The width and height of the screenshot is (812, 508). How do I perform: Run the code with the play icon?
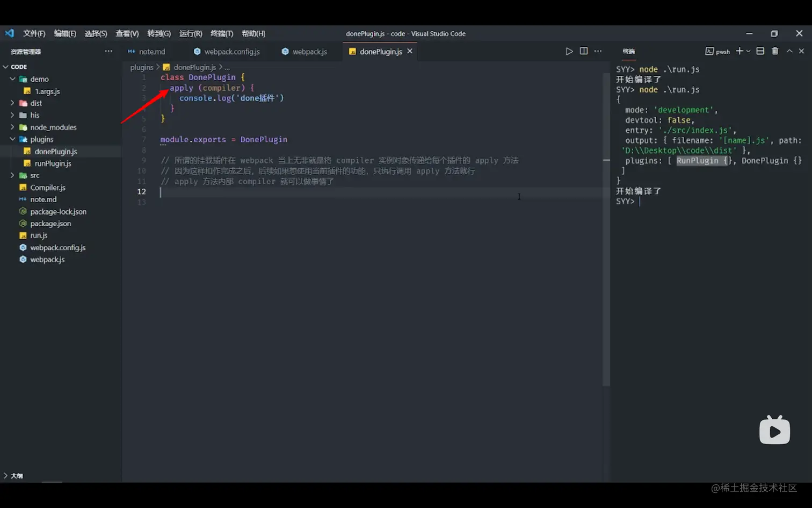coord(569,51)
